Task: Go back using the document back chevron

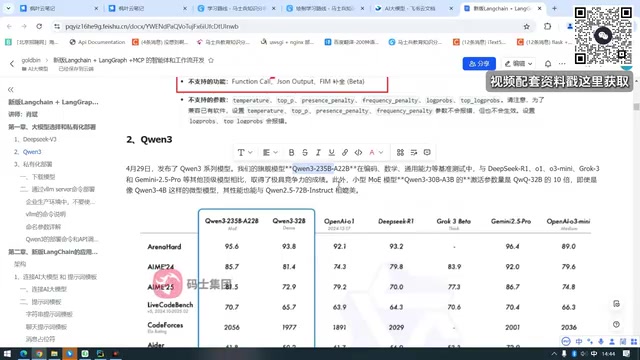Action: [x=12, y=64]
